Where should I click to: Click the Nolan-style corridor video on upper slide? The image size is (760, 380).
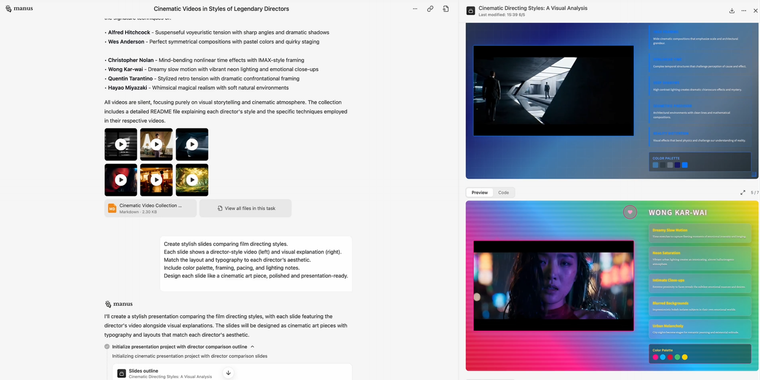coord(554,91)
